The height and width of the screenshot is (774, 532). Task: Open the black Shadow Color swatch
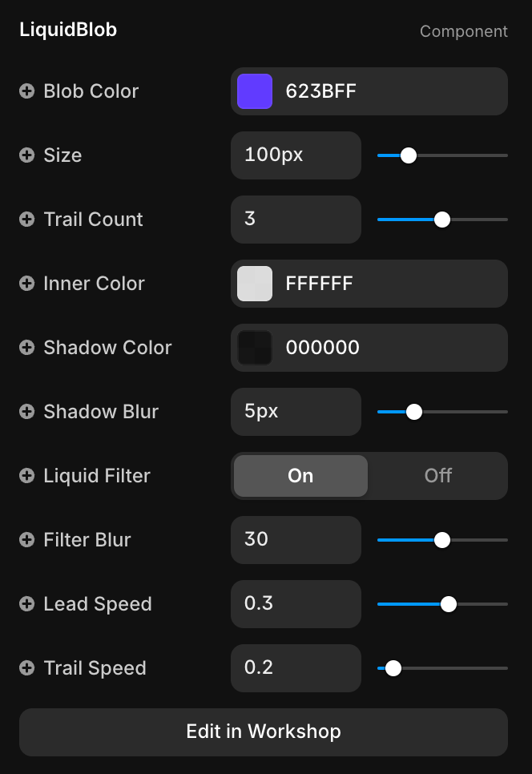pos(255,348)
